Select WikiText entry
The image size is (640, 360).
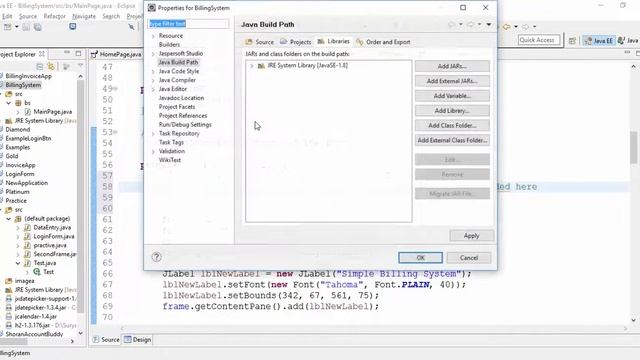(x=170, y=160)
